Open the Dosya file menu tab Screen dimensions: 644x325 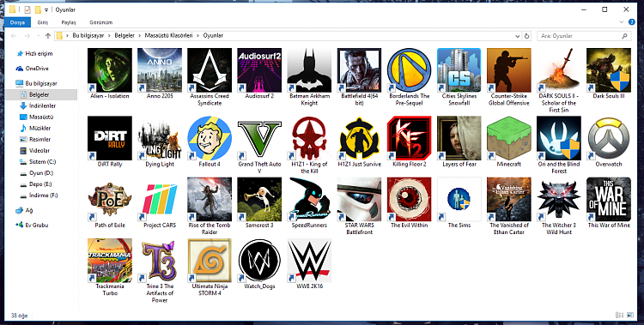(x=17, y=22)
